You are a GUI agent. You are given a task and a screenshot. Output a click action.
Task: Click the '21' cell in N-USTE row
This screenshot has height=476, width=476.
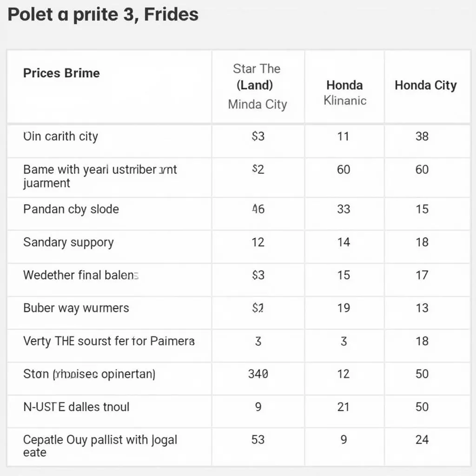tap(344, 407)
